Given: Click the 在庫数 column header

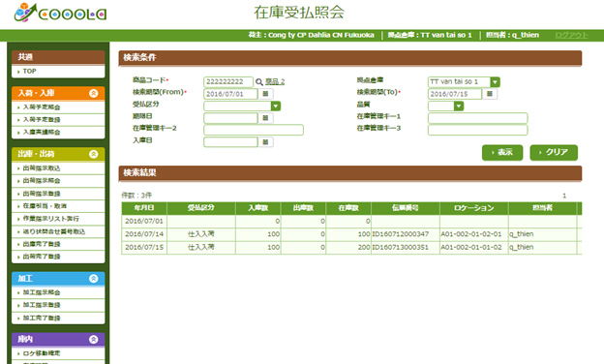Looking at the screenshot, I should point(348,208).
